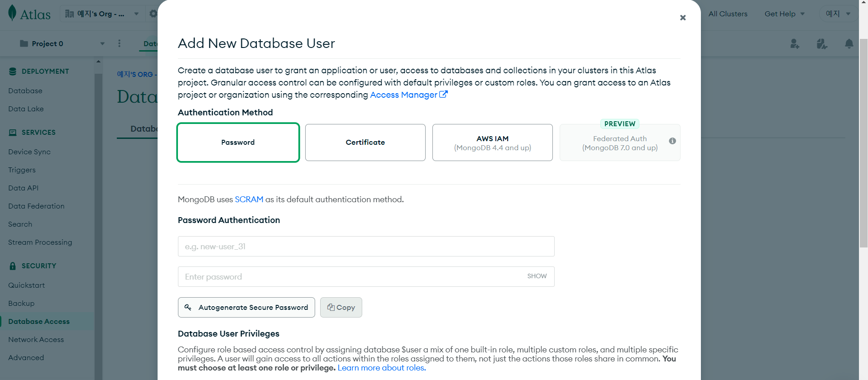Select the AWS IAM authentication method
Viewport: 868px width, 380px height.
click(x=493, y=142)
